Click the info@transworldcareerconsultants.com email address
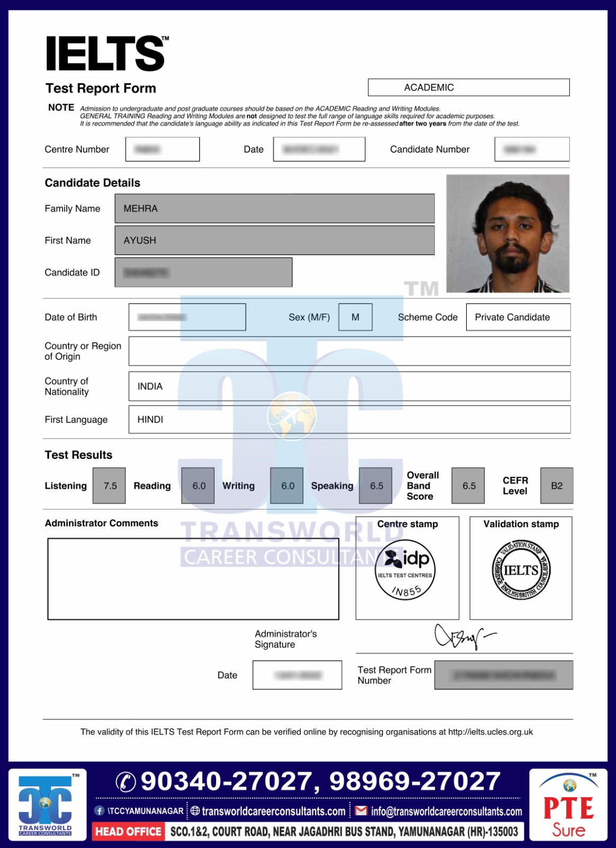This screenshot has height=848, width=616. (x=446, y=811)
